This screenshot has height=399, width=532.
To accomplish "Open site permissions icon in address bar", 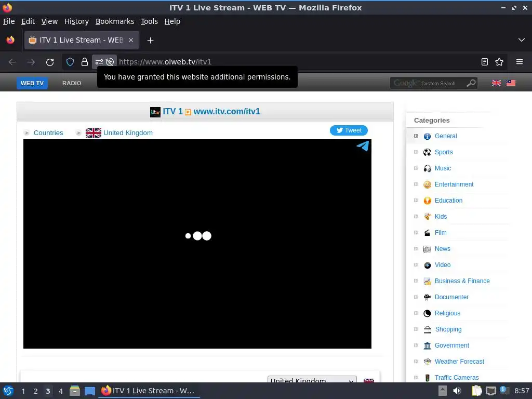I will (99, 62).
